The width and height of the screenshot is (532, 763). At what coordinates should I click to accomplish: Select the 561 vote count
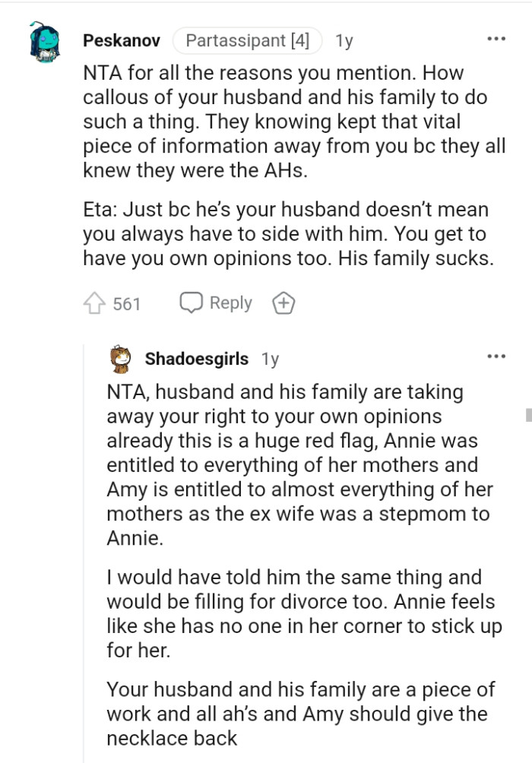[x=127, y=303]
